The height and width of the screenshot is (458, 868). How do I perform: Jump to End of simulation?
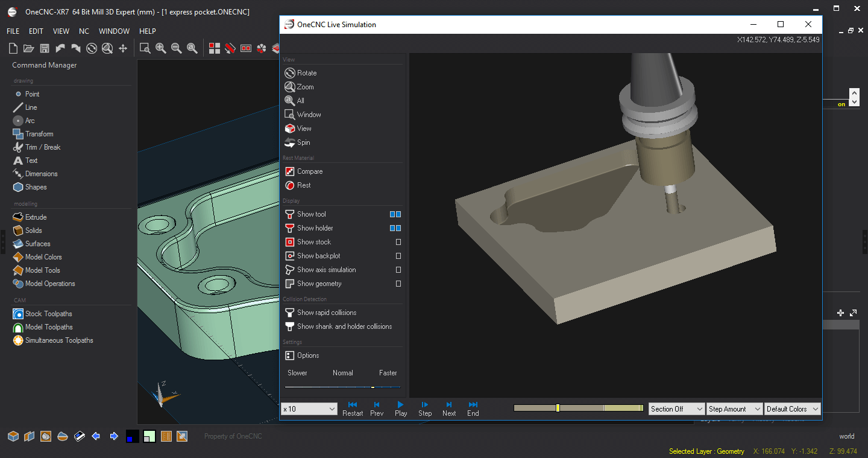pyautogui.click(x=473, y=409)
